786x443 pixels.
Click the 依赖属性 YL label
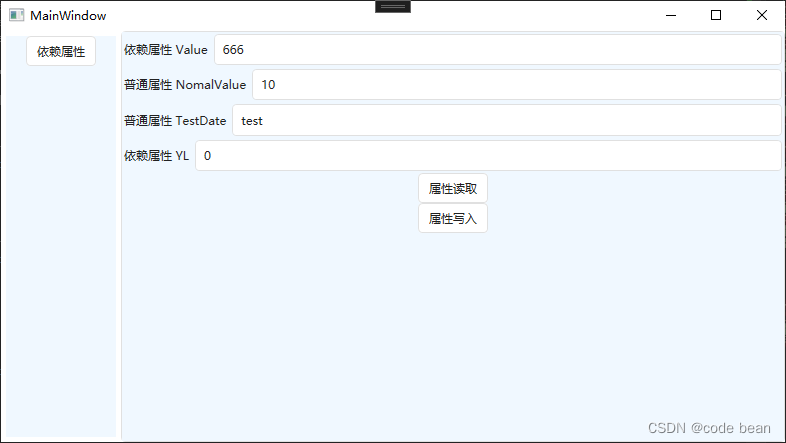[156, 156]
